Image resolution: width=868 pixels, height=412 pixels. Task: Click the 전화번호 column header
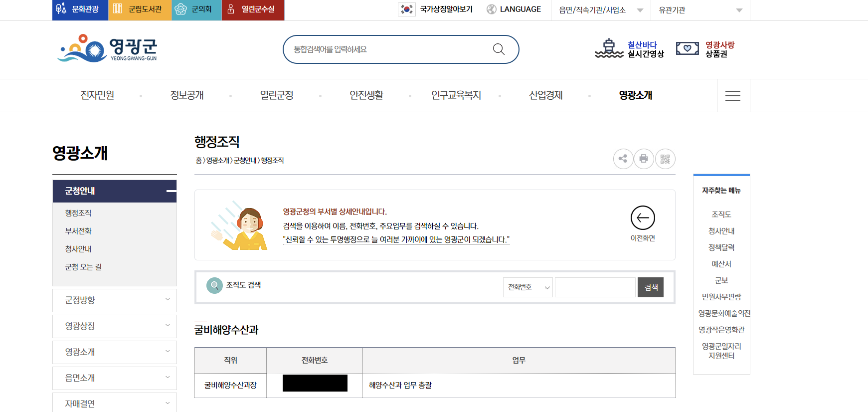click(315, 361)
